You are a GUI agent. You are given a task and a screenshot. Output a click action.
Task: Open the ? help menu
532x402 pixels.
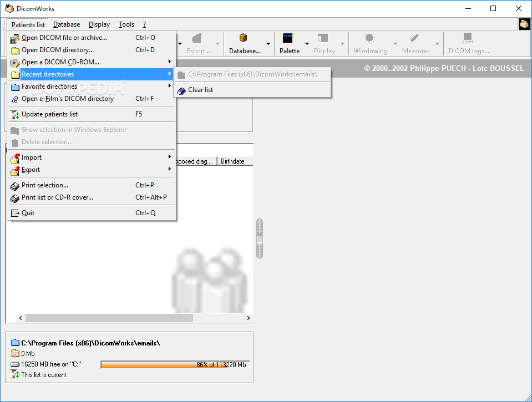tap(144, 24)
